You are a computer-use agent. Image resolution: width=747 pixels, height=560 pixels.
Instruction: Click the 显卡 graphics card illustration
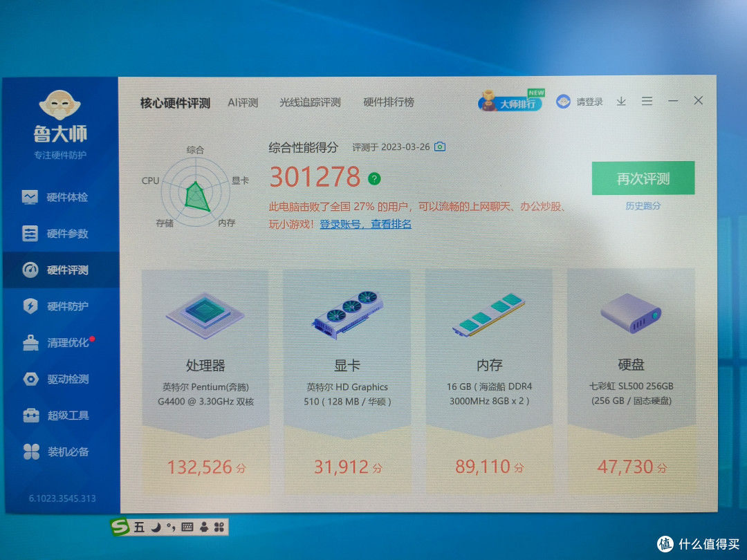point(347,315)
